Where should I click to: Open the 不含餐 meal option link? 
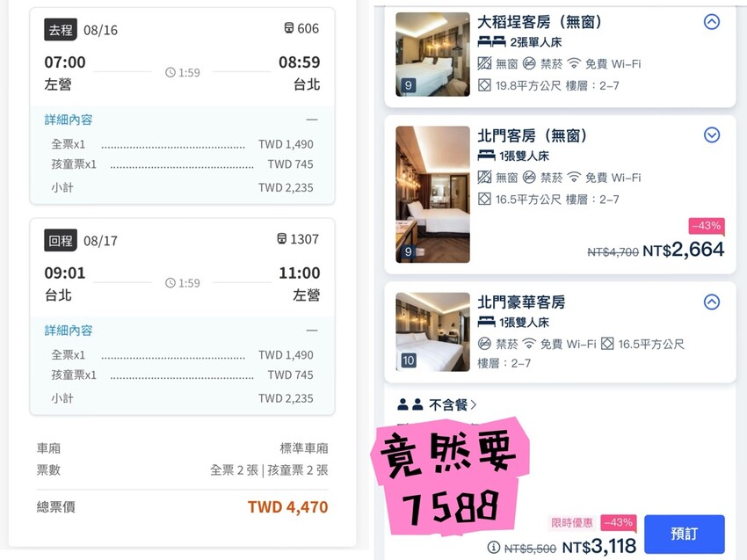coord(453,405)
